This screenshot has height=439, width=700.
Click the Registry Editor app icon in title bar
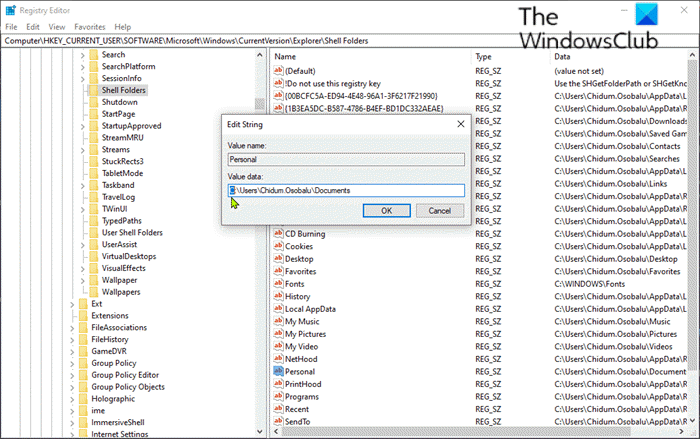coord(10,10)
